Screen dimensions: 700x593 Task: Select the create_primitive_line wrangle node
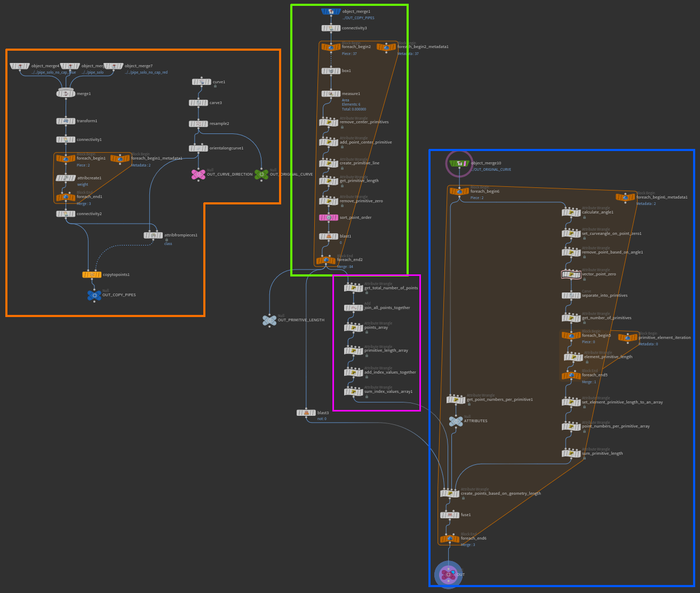coord(329,163)
